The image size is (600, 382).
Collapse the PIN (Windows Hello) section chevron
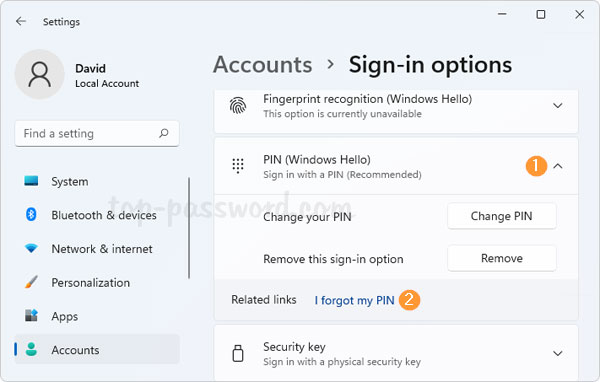coord(558,166)
